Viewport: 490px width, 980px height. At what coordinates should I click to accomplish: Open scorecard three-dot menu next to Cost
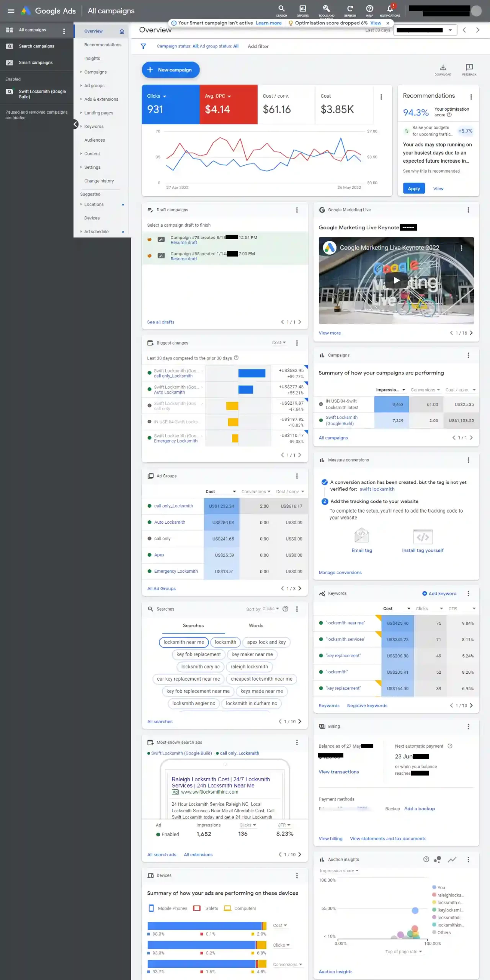tap(381, 97)
